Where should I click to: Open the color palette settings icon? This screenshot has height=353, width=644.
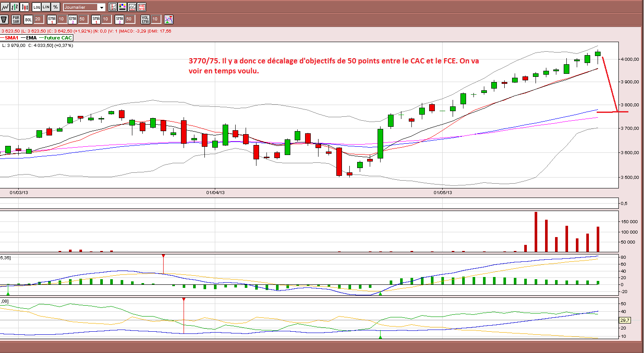122,7
